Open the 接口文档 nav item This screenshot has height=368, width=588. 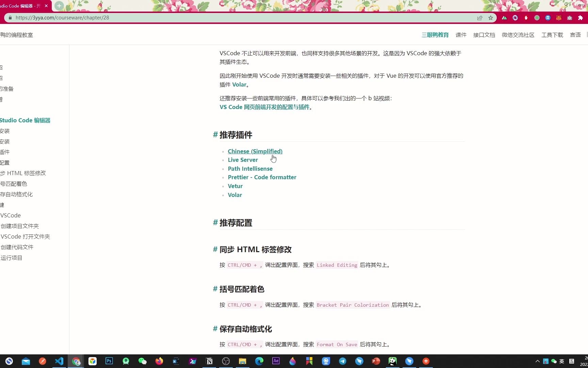[x=484, y=35]
